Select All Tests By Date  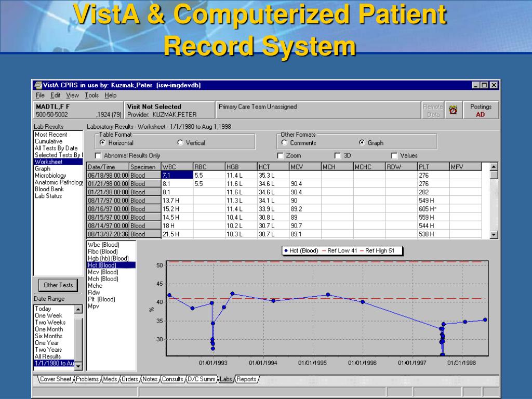click(56, 148)
